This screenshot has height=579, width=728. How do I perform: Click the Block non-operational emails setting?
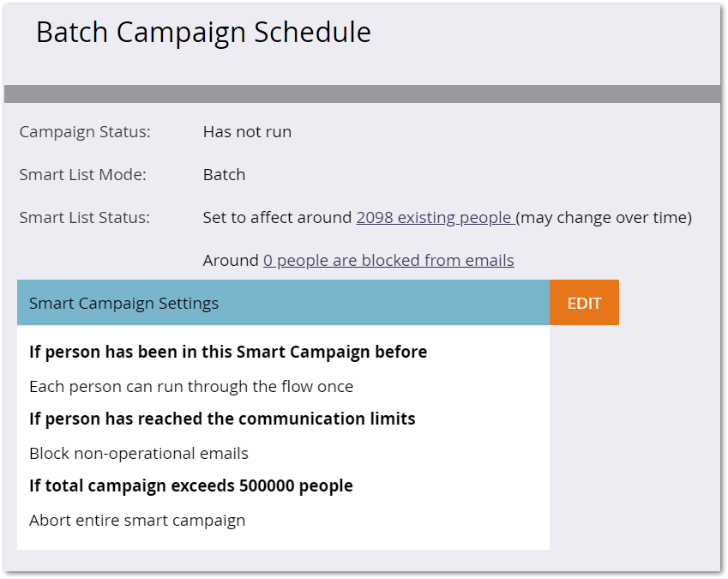point(139,453)
